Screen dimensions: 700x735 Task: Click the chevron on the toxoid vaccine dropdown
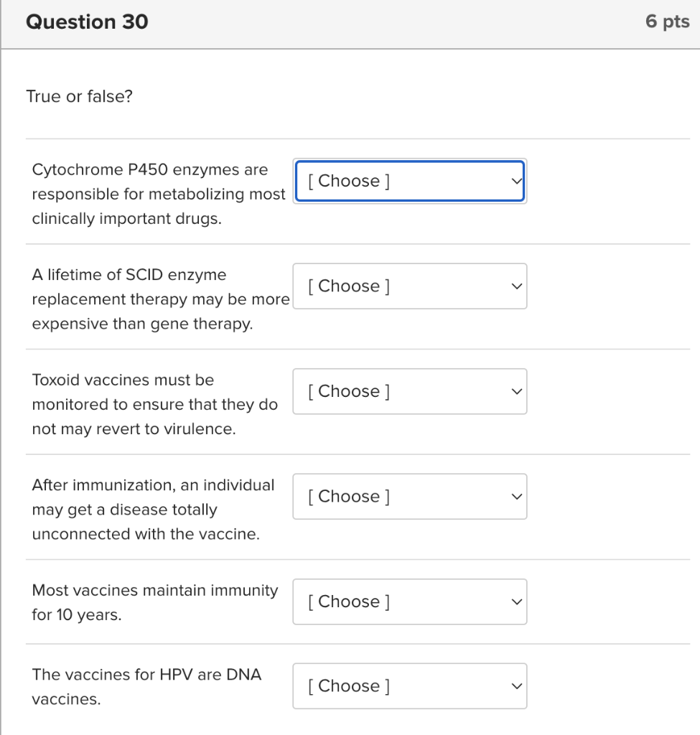[515, 391]
